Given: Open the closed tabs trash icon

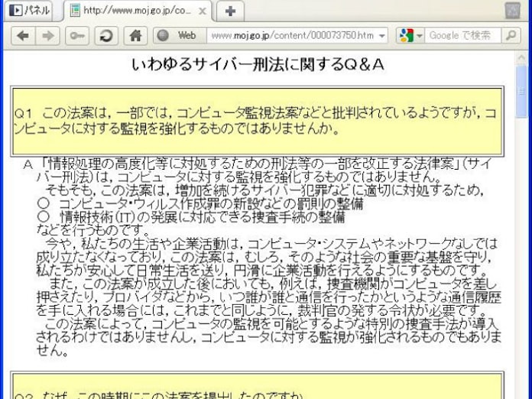Looking at the screenshot, I should (514, 10).
